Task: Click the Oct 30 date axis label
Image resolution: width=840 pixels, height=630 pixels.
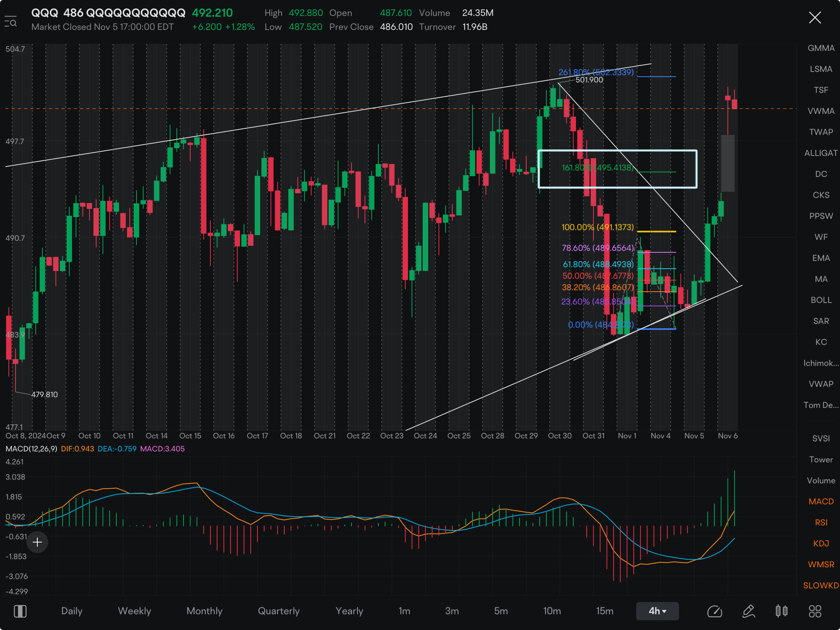Action: (x=560, y=436)
